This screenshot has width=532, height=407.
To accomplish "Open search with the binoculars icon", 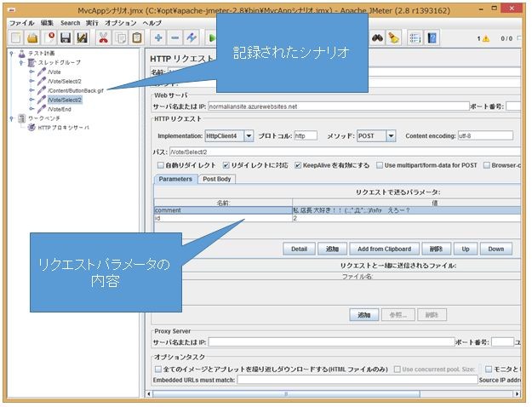I will coord(377,37).
